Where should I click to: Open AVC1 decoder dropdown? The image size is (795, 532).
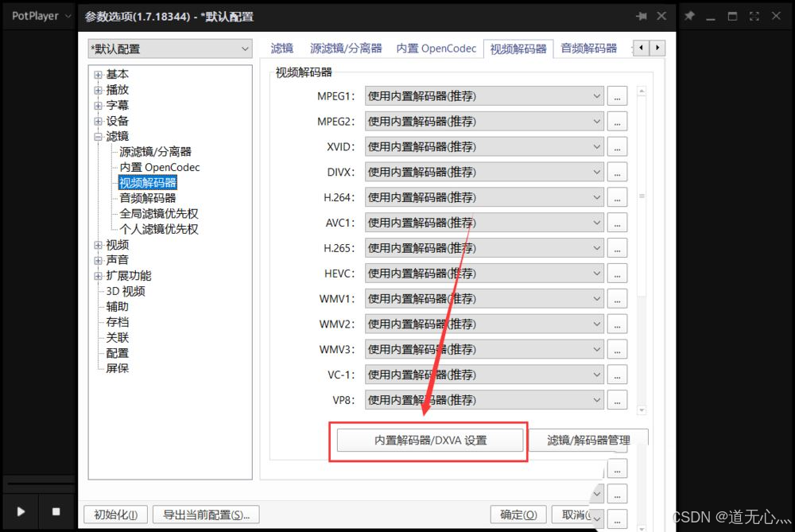tap(484, 223)
